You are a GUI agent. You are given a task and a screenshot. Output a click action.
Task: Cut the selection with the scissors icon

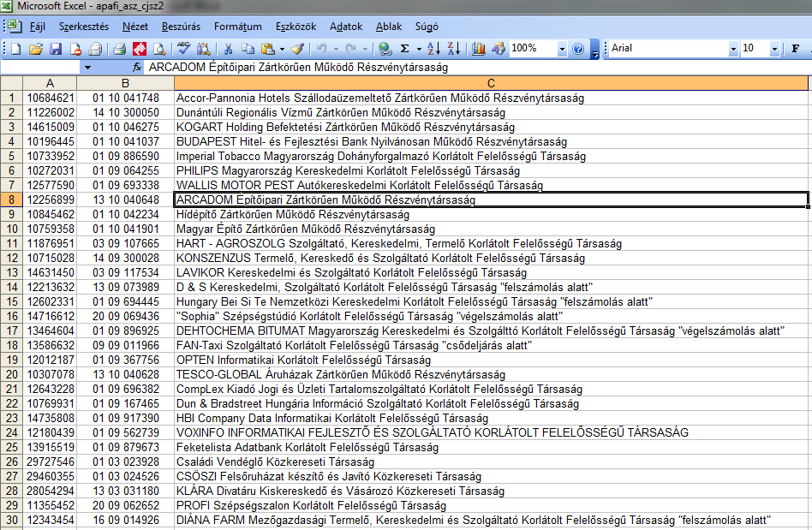pos(228,49)
